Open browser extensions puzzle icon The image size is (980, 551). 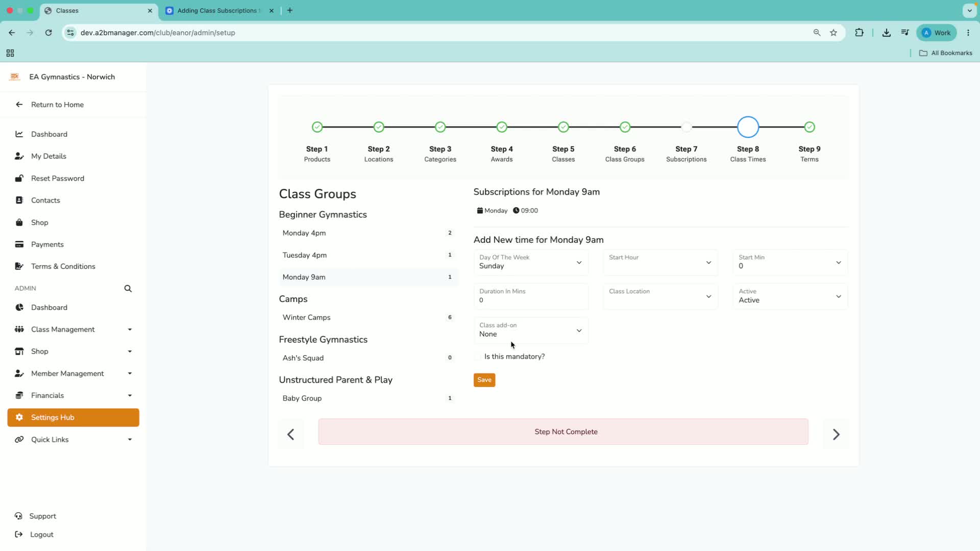coord(860,33)
